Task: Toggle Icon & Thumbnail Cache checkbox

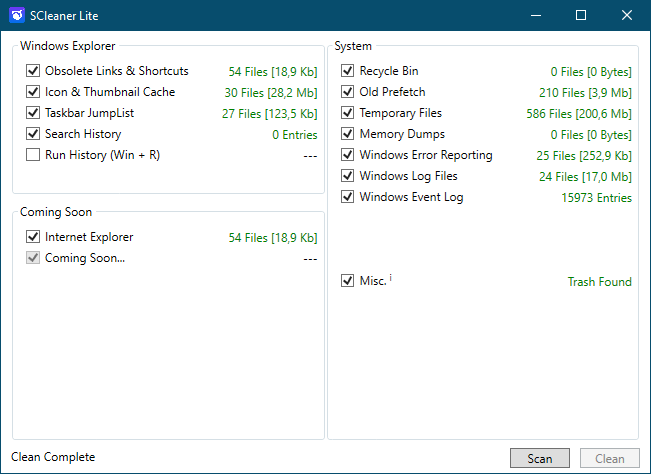Action: coord(33,92)
